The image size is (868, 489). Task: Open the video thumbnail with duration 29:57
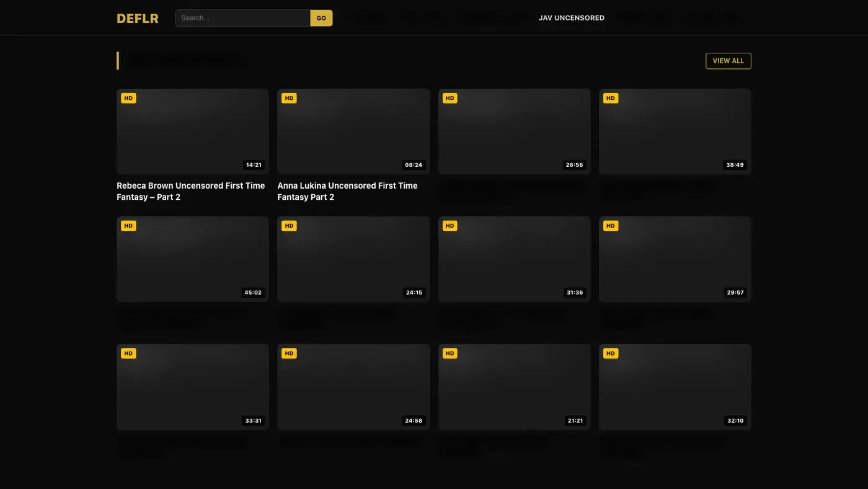[675, 259]
